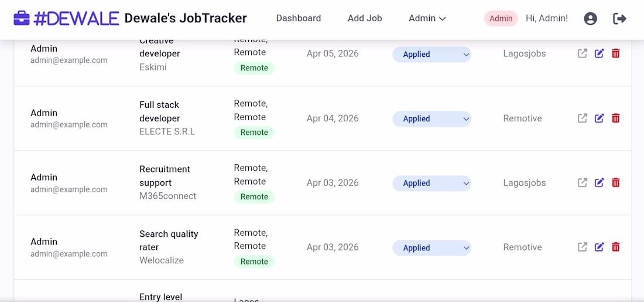Click the #DEWALE brand link
644x302 pixels.
click(x=76, y=18)
